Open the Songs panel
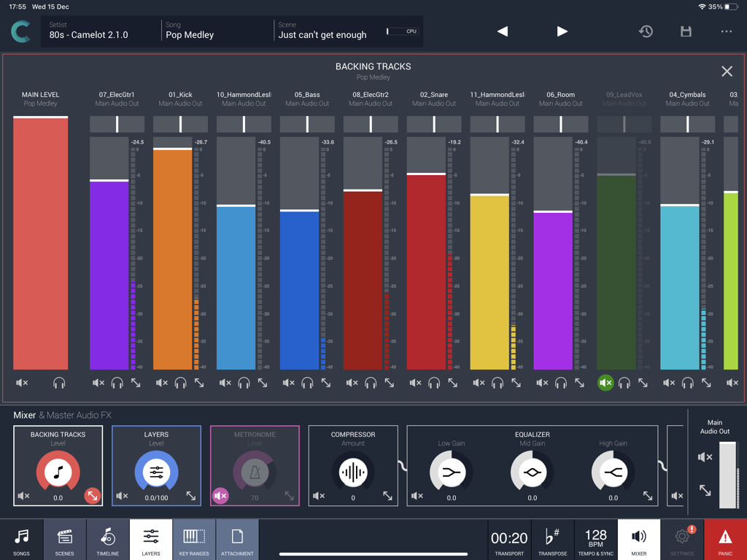This screenshot has width=747, height=560. (x=21, y=539)
